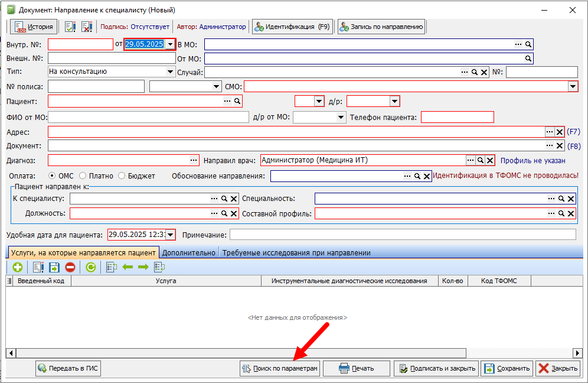Screen dimensions: 588x383
Task: Open the patient ellipsis selector
Action: click(227, 101)
